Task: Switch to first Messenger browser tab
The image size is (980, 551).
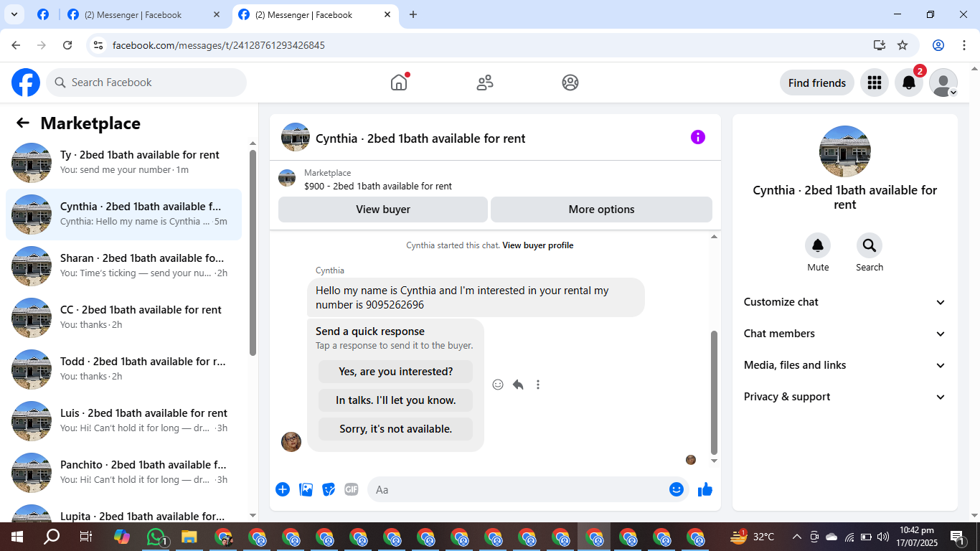Action: (x=143, y=15)
